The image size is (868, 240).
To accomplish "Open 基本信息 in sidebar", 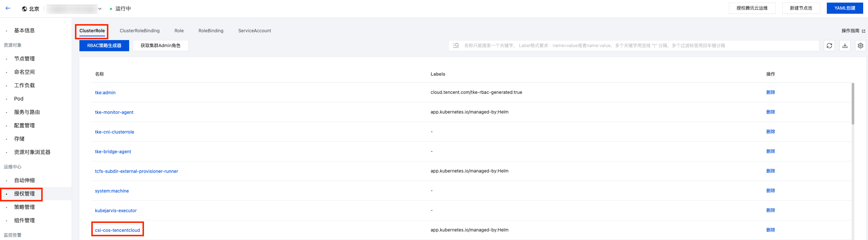I will point(24,30).
